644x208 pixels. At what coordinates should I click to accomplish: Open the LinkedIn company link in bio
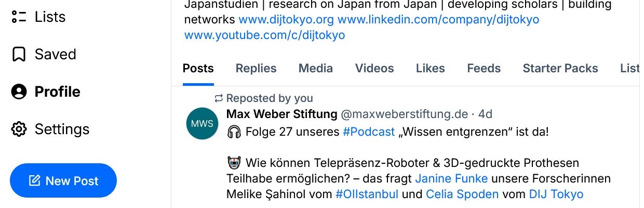click(438, 20)
